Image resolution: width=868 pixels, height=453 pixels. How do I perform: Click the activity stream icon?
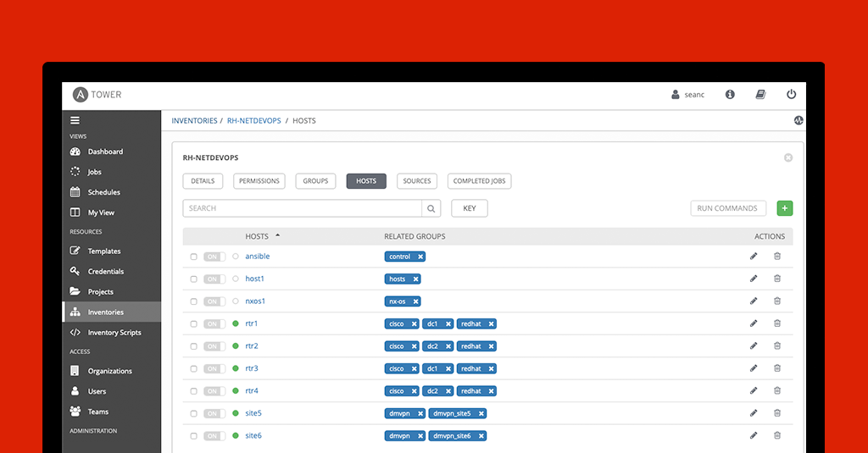tap(798, 120)
